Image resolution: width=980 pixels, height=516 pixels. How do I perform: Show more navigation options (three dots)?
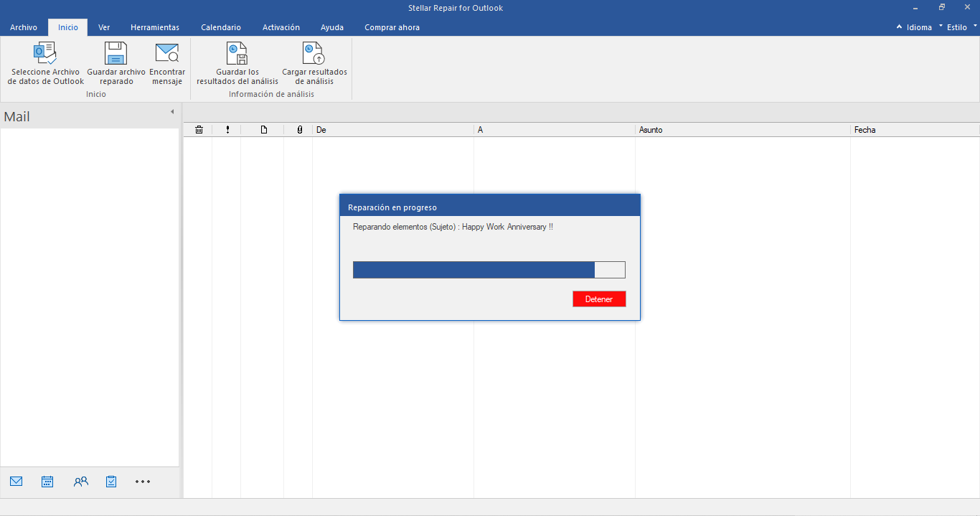click(x=143, y=482)
